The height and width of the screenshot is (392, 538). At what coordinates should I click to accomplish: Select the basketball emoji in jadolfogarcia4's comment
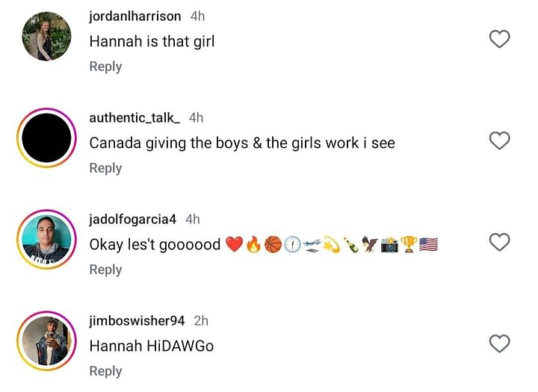[x=273, y=244]
